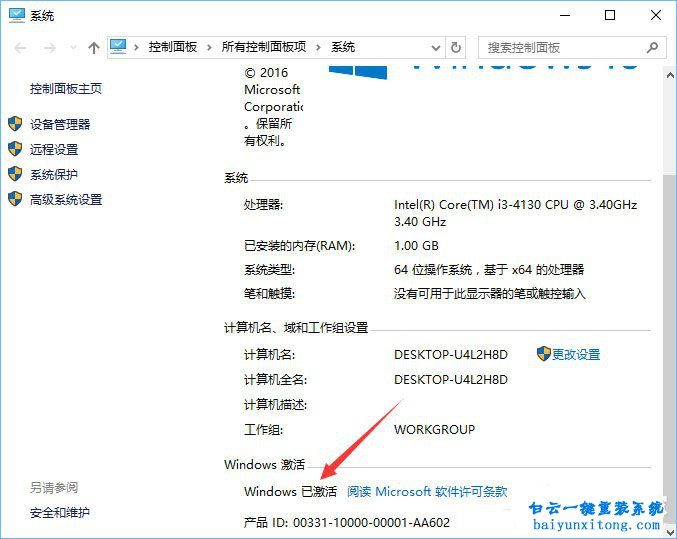The image size is (677, 539).
Task: Select 所有控制面板项 breadcrumb
Action: pos(264,47)
